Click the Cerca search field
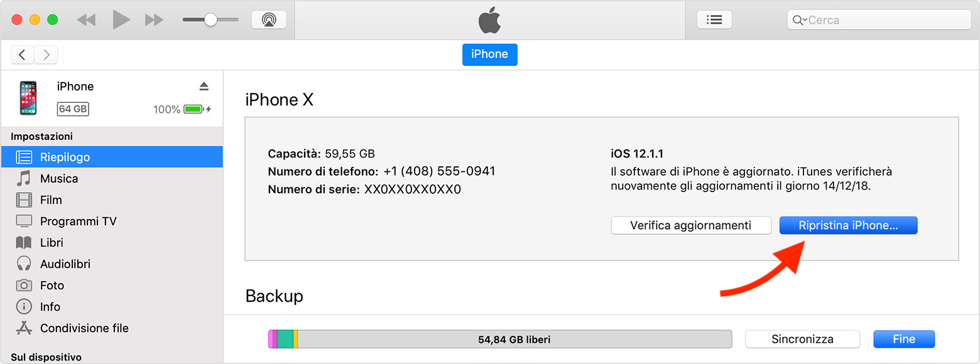Image resolution: width=980 pixels, height=364 pixels. pos(886,20)
